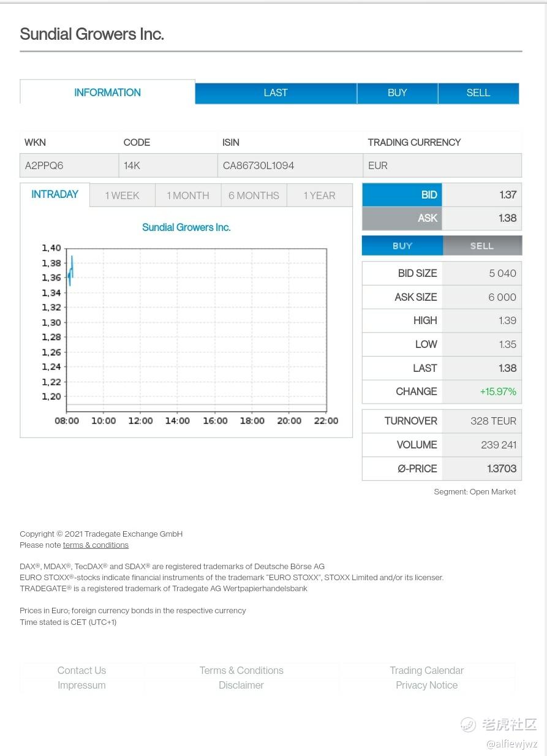The width and height of the screenshot is (547, 756).
Task: Click the ASK SIZE value 6 000
Action: (x=502, y=297)
